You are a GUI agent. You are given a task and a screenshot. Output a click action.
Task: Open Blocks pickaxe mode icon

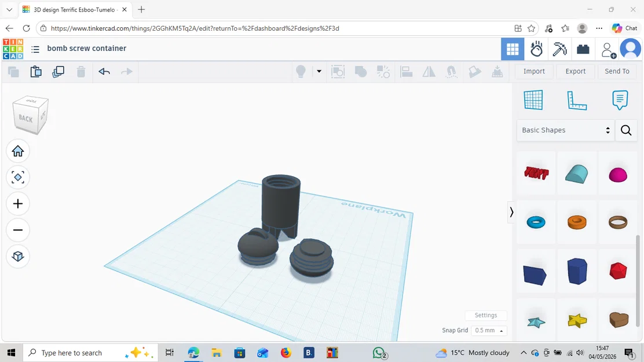[559, 49]
